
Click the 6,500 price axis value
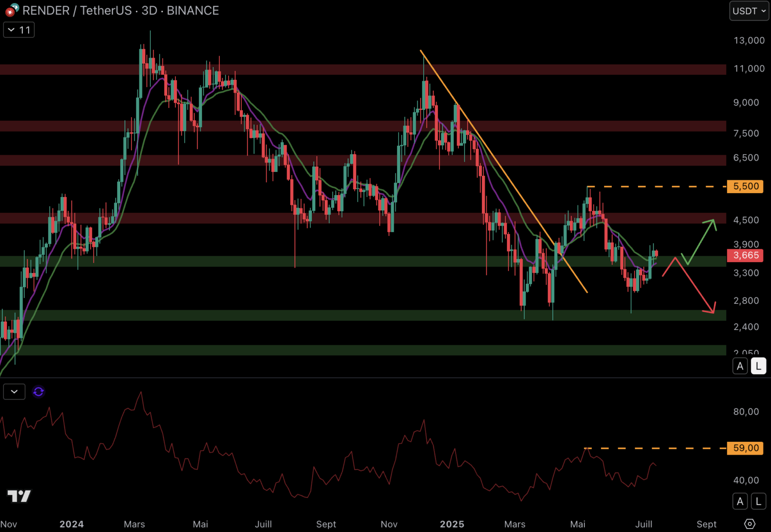click(746, 158)
